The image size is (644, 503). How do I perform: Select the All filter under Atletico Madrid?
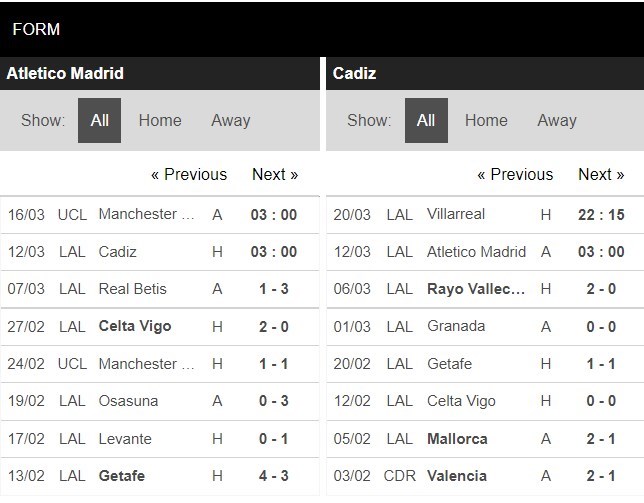pyautogui.click(x=99, y=120)
